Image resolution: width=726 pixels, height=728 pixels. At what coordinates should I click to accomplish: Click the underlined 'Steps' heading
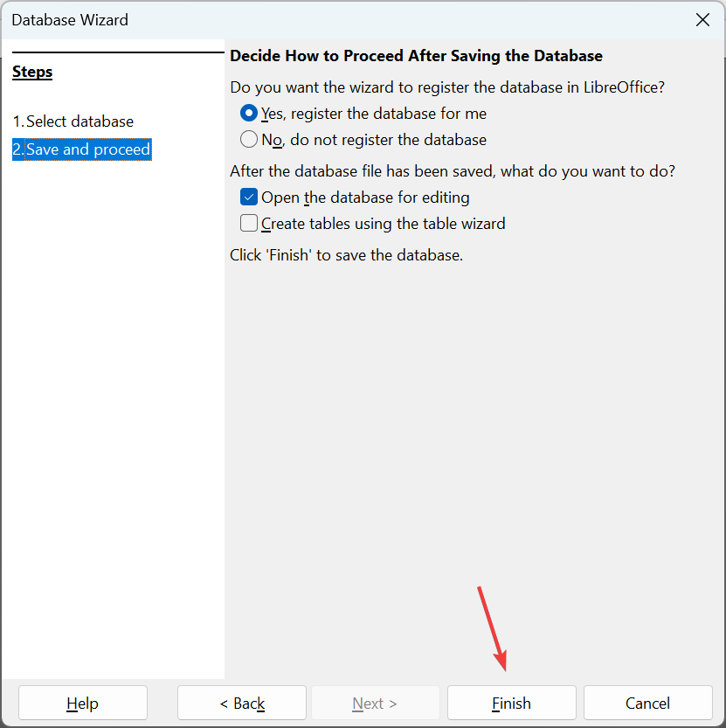[x=32, y=72]
